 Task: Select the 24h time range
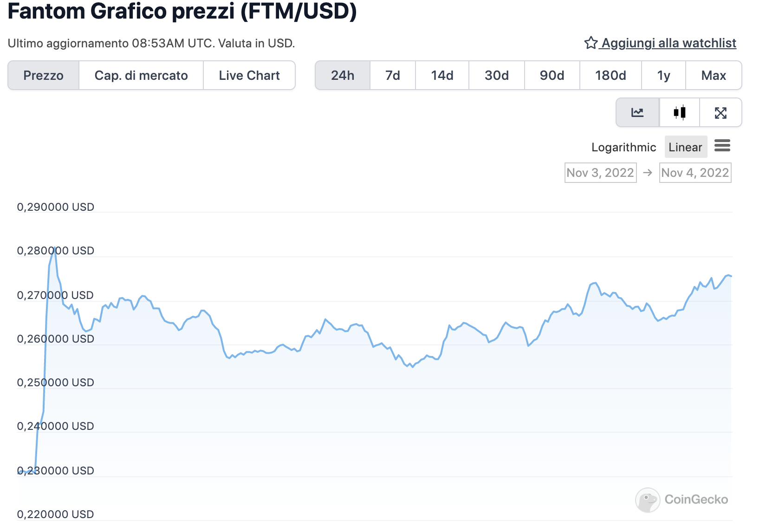click(343, 75)
